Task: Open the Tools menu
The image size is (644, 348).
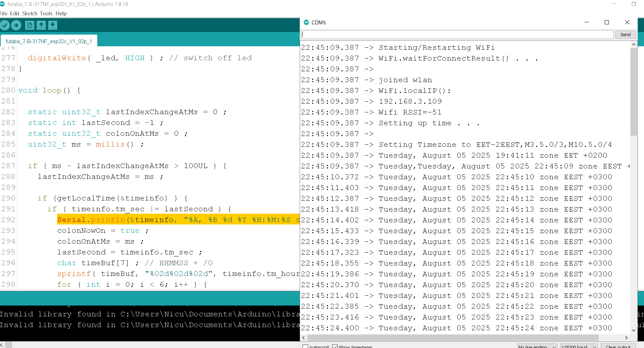Action: tap(46, 14)
